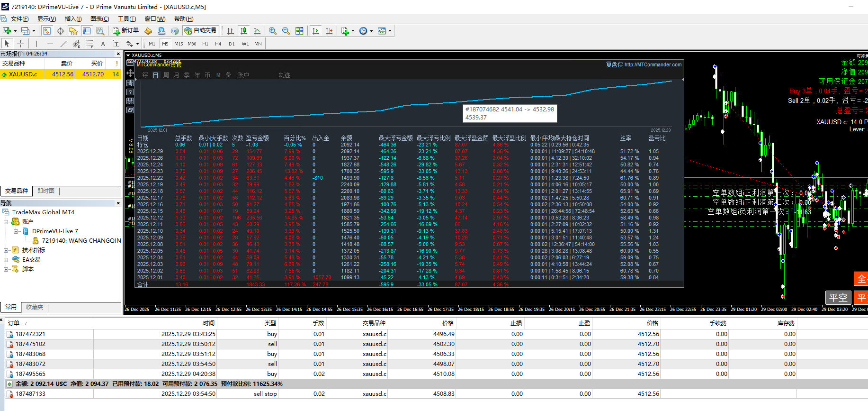The image size is (868, 411).
Task: Click the Fibonacci retracement tool icon
Action: [x=89, y=44]
